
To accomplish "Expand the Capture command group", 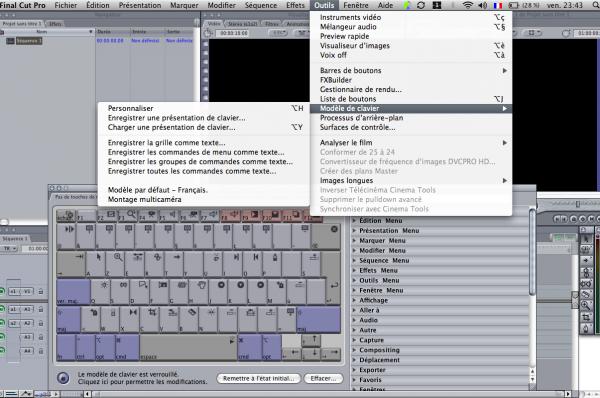I will pyautogui.click(x=354, y=340).
